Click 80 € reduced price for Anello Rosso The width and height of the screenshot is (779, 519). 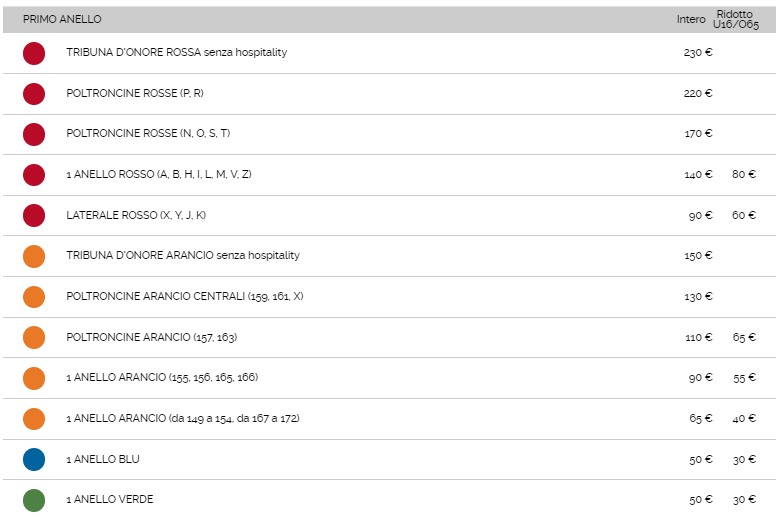[x=744, y=175]
